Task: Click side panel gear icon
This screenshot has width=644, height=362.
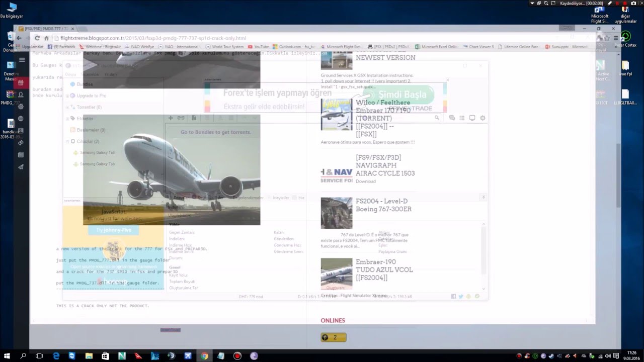Action: [21, 107]
